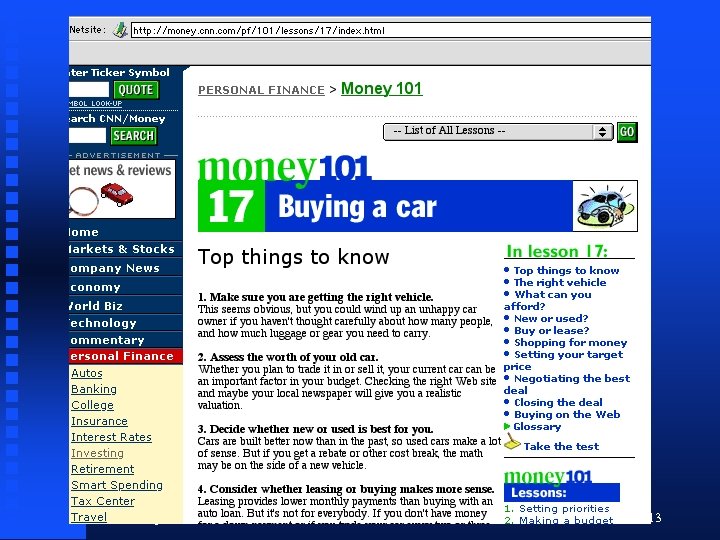Open Negotiating the best deal section
This screenshot has height=540, width=720.
(567, 384)
